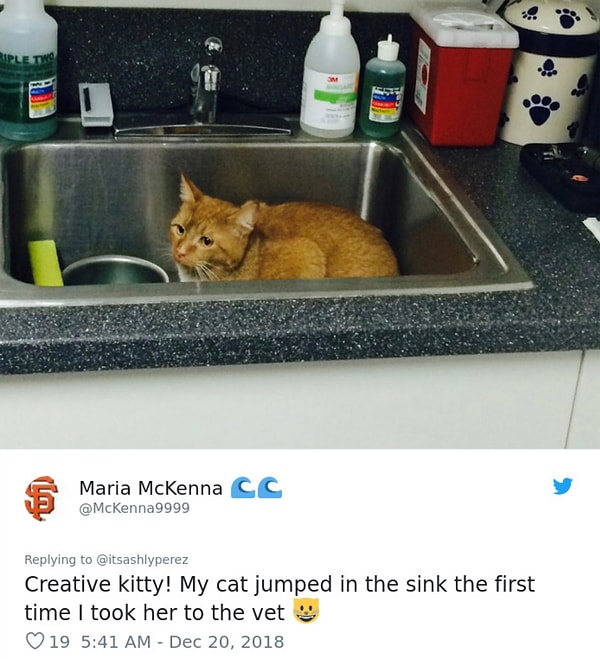Click the yellow-green sponge in the sink
The image size is (600, 659).
(45, 263)
